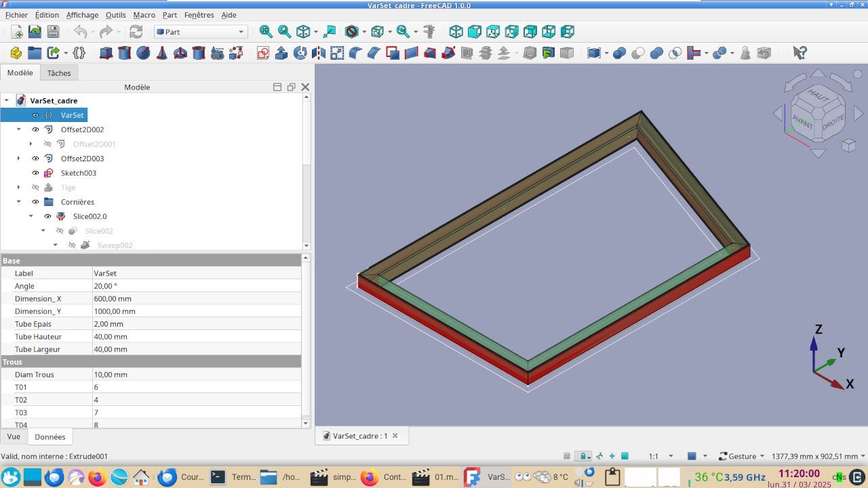The image size is (868, 488).
Task: Click DROITE face on navigation cube
Action: (833, 123)
